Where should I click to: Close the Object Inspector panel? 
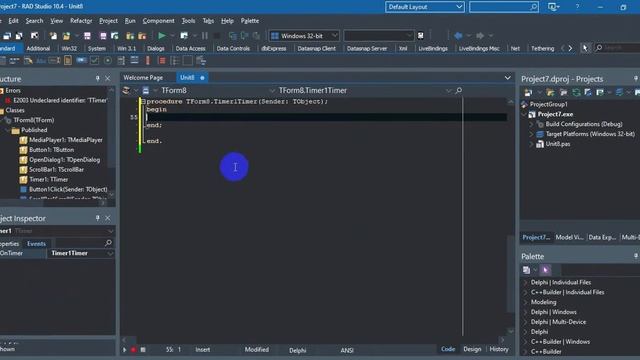[108, 218]
